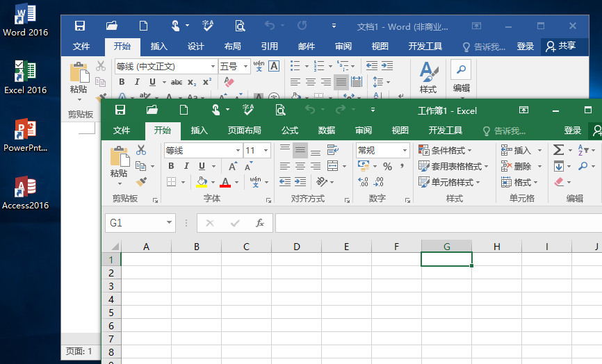Switch to the 公式 tab in Excel
Screen dimensions: 602x364
click(x=290, y=131)
